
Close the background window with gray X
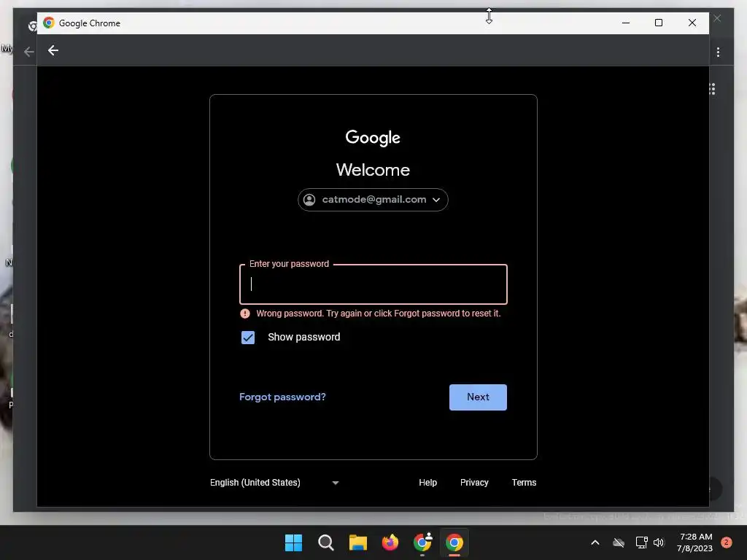tap(717, 18)
